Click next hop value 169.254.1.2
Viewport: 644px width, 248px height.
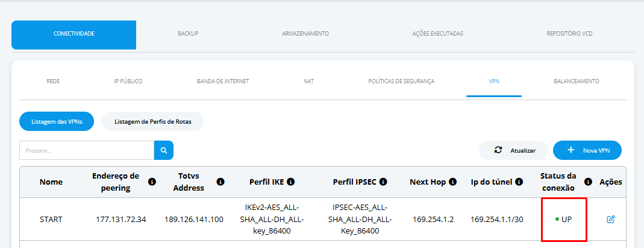433,219
